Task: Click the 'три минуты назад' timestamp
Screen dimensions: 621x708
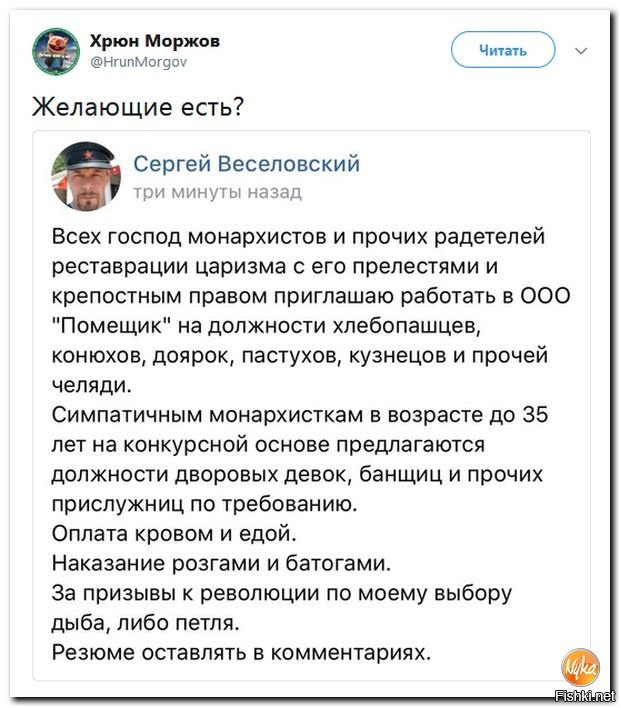Action: click(217, 192)
